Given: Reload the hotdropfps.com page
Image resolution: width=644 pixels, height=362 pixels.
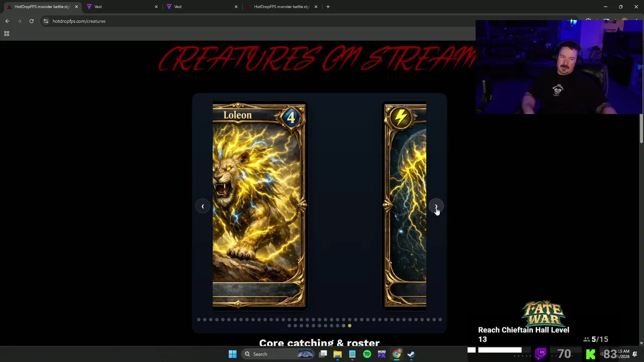Looking at the screenshot, I should click(31, 21).
